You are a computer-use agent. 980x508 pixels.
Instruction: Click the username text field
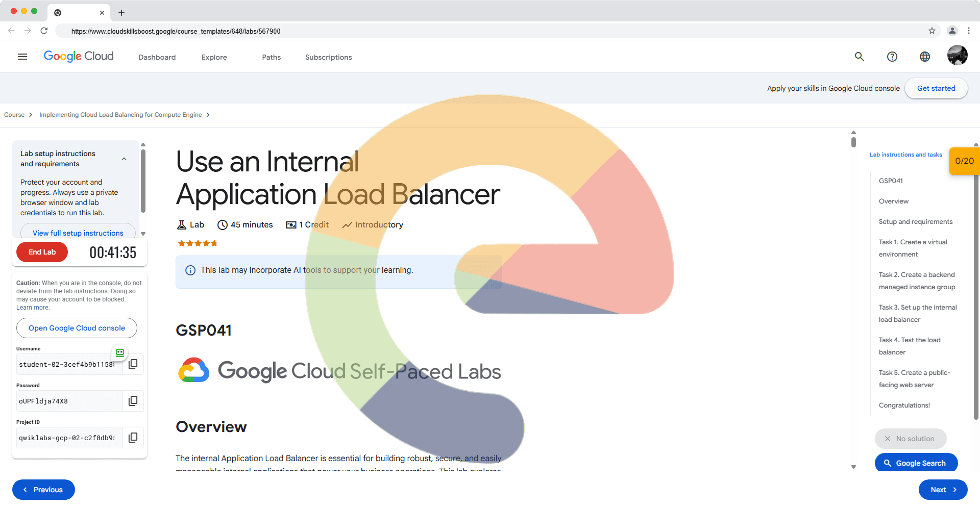(66, 365)
